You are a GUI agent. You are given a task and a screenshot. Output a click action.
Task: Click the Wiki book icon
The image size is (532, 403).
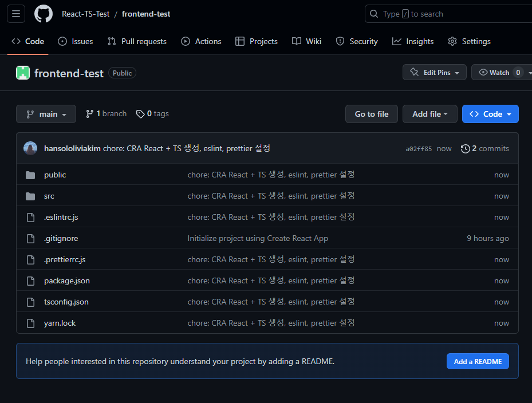click(297, 41)
